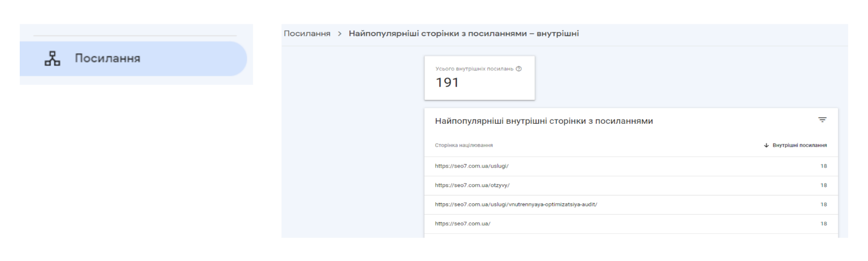Click the breadcrumb title Найпопулярніші сторінки з посиланнями – внутрішні

463,34
